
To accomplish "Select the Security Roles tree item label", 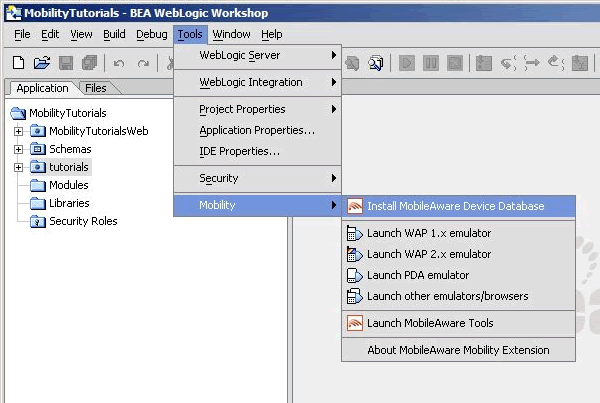I will [x=83, y=221].
